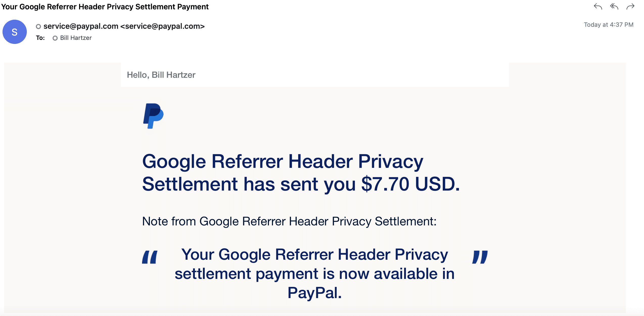This screenshot has height=316, width=644.
Task: Click the PayPal logo in email body
Action: click(x=153, y=116)
